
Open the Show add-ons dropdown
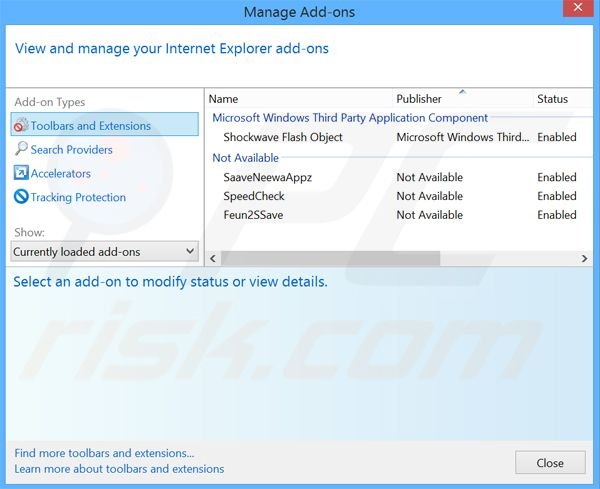coord(105,252)
